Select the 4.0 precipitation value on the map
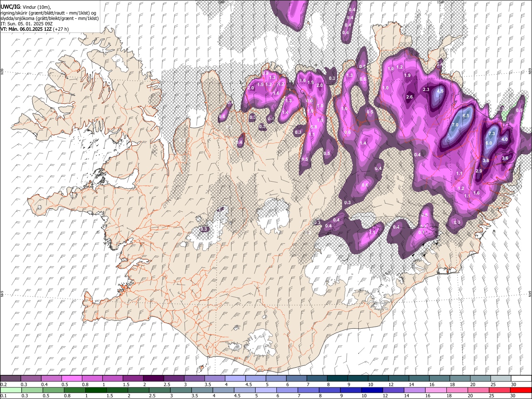Screen dimensions: 532x399 (505, 139)
